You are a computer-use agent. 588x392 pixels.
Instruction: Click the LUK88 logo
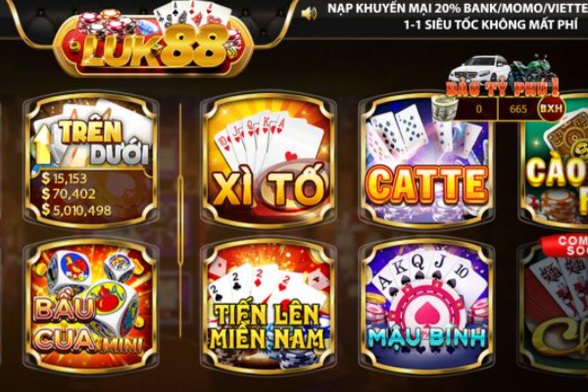click(x=154, y=42)
